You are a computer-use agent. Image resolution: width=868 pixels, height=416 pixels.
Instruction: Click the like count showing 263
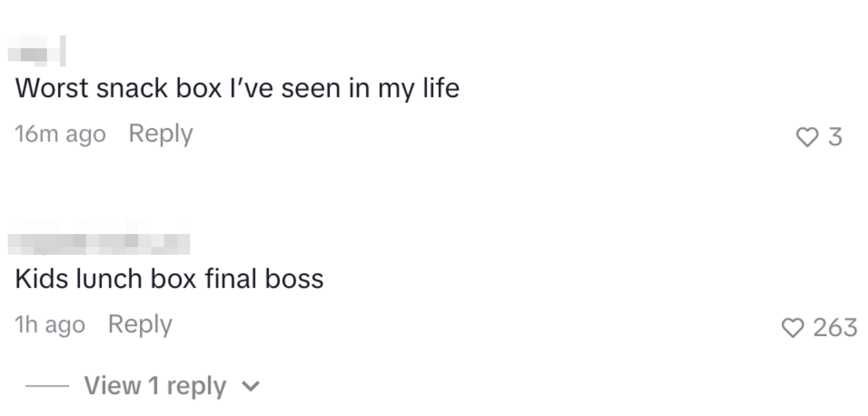click(x=835, y=328)
